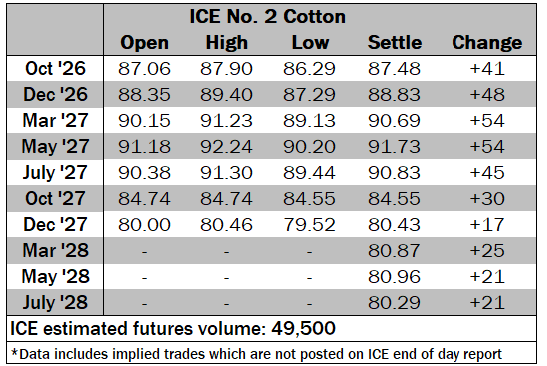Click the May '28 row label

tap(56, 276)
